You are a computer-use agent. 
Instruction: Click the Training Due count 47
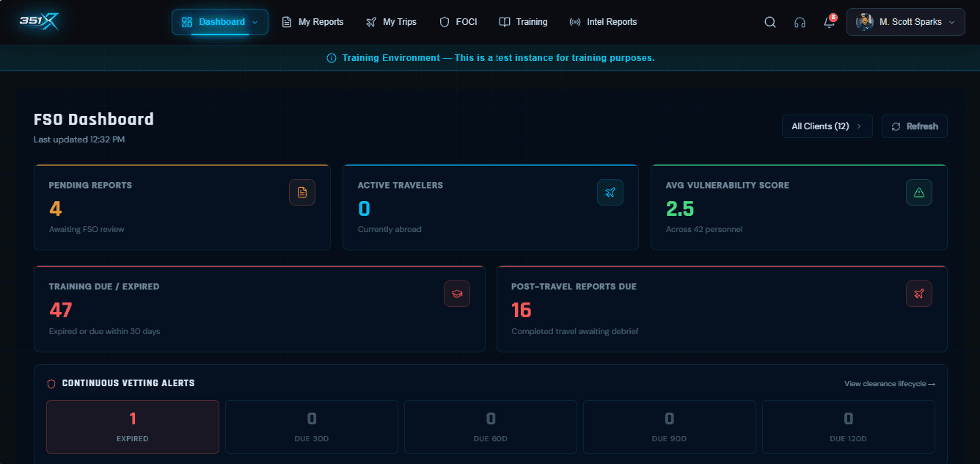pos(61,310)
